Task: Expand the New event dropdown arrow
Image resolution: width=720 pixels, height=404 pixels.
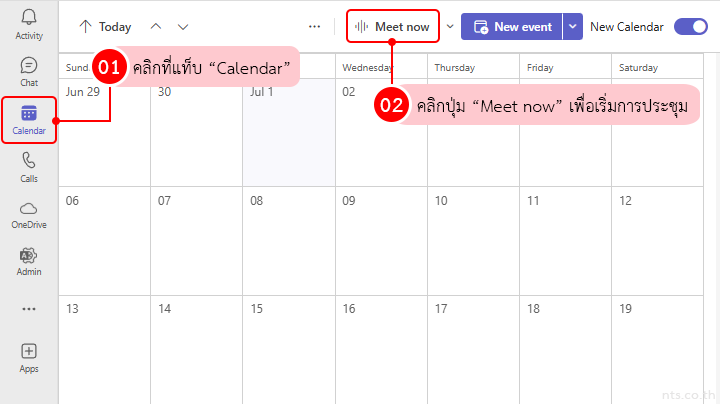Action: pos(573,27)
